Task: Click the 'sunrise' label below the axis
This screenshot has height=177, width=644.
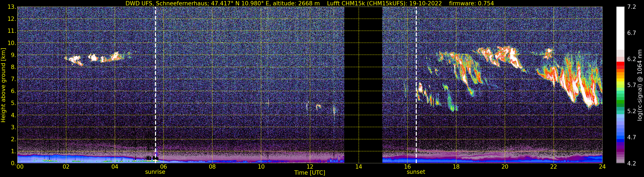Action: click(155, 172)
